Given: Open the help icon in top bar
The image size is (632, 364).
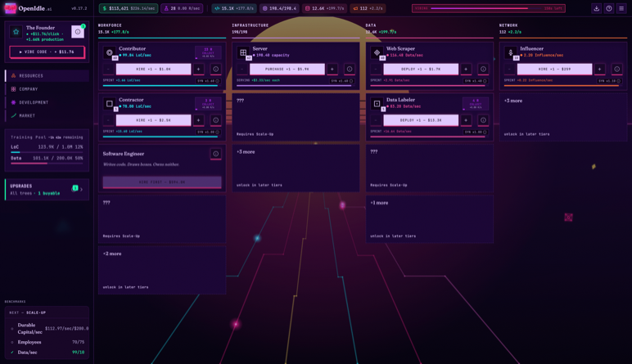Looking at the screenshot, I should (609, 8).
